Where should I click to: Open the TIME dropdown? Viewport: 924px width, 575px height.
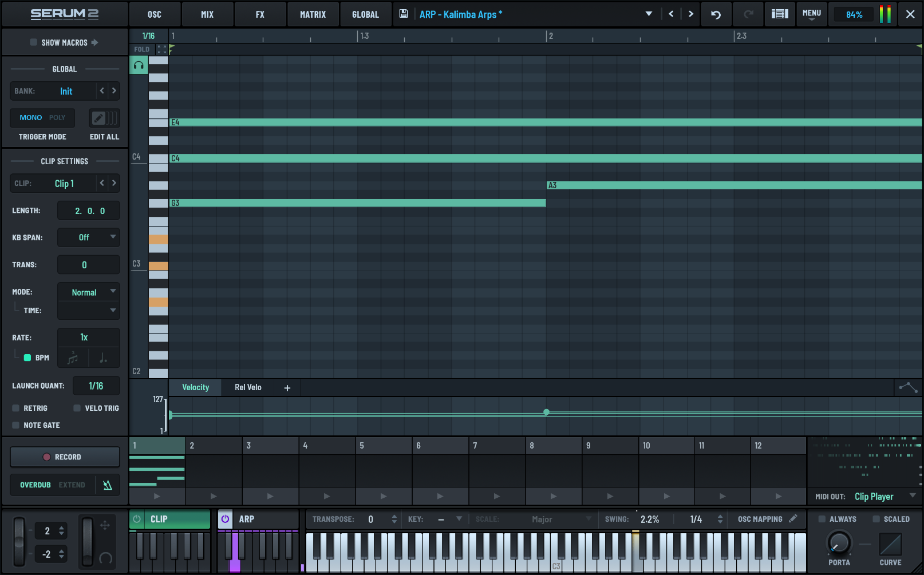click(89, 311)
